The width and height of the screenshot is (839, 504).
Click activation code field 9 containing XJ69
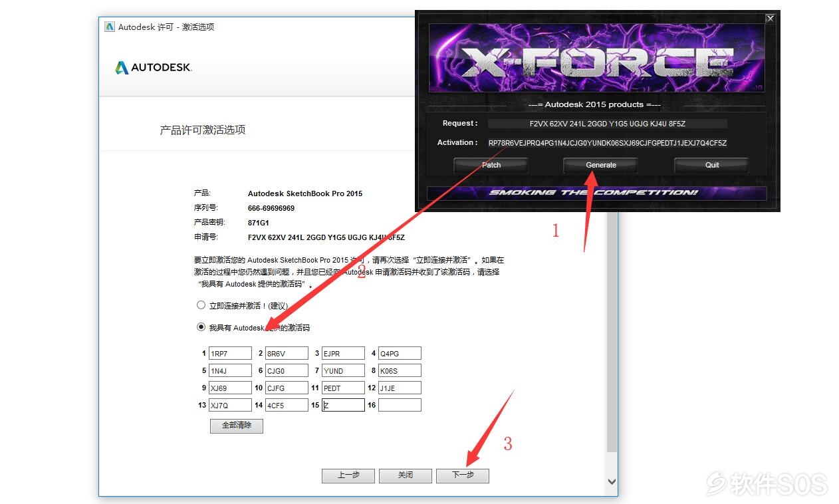click(x=230, y=388)
